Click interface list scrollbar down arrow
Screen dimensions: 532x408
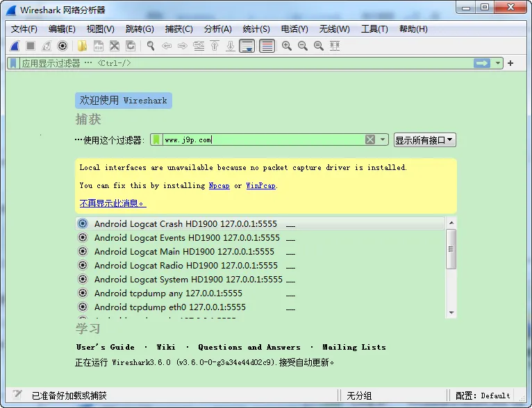(451, 313)
